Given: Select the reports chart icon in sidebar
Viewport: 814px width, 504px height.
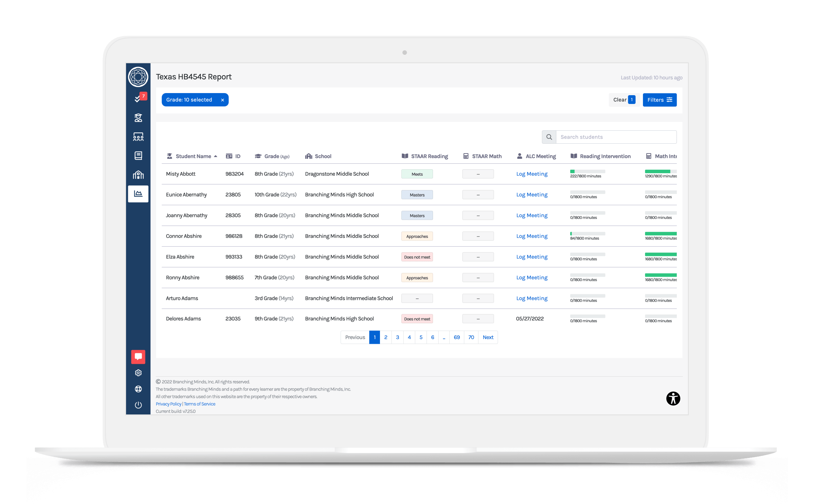Looking at the screenshot, I should coord(138,194).
